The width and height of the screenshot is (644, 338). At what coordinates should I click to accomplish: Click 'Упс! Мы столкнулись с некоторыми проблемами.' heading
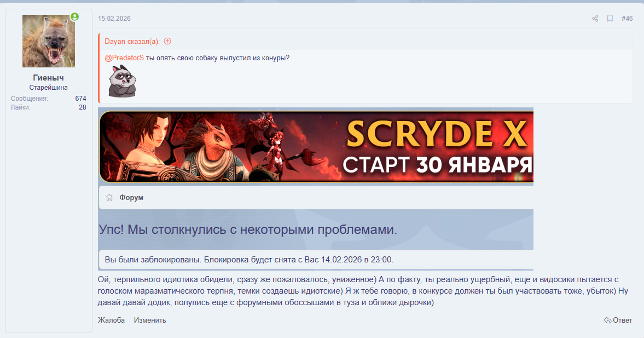click(x=248, y=229)
